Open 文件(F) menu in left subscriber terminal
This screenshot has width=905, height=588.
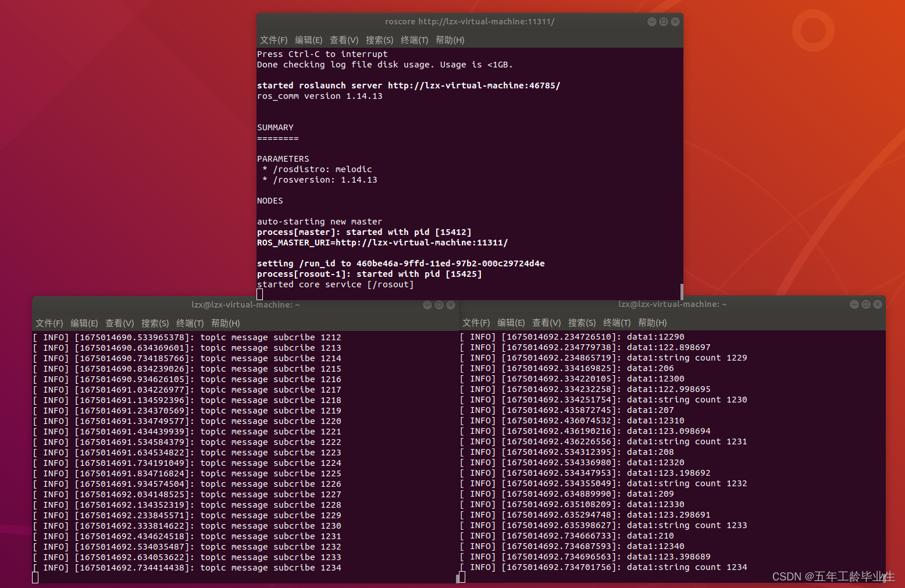49,323
